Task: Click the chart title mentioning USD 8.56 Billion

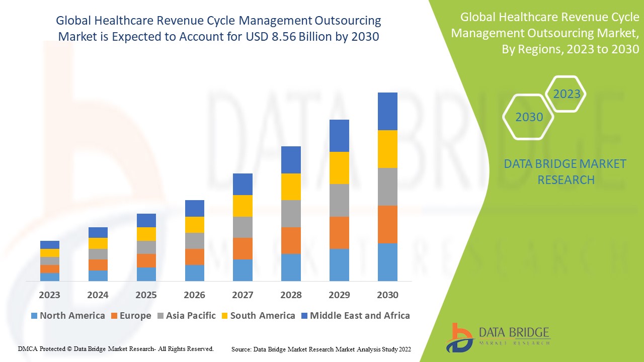Action: pyautogui.click(x=218, y=29)
